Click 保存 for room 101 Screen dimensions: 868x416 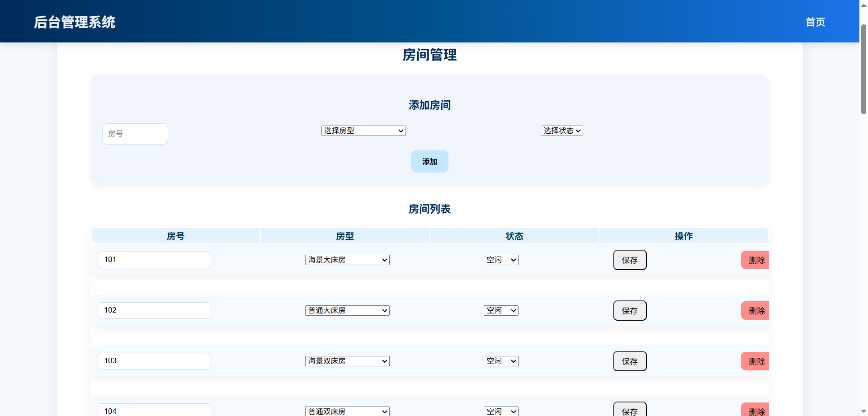pos(629,260)
